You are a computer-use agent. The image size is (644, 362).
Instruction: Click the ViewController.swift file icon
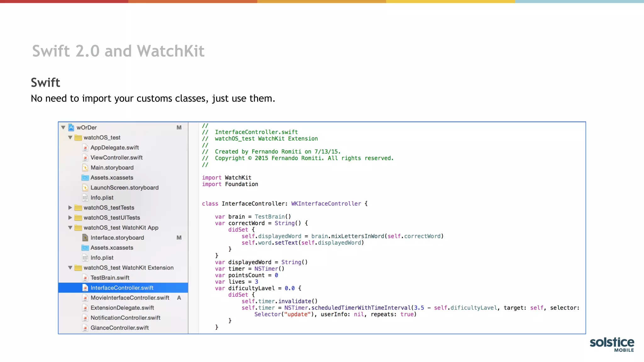click(85, 157)
